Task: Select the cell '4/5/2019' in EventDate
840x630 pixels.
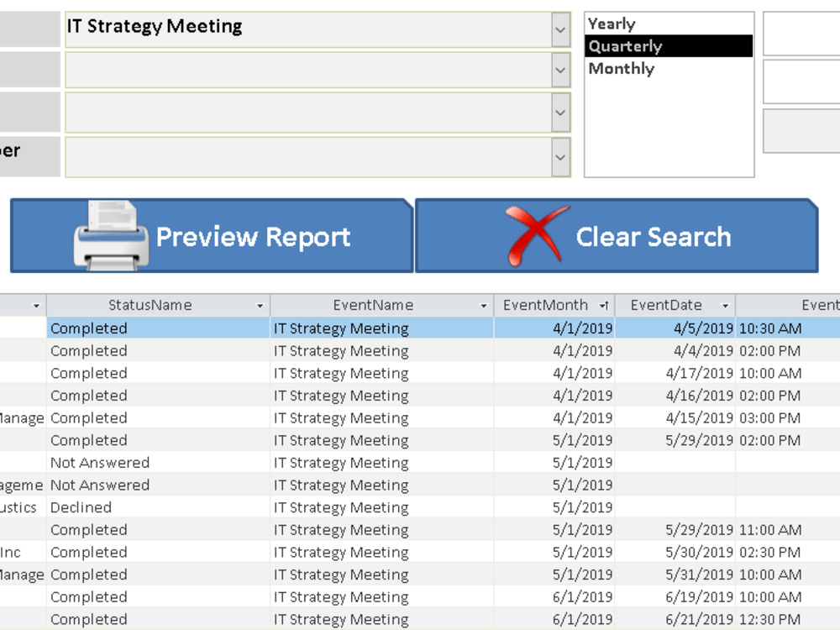Action: [675, 328]
